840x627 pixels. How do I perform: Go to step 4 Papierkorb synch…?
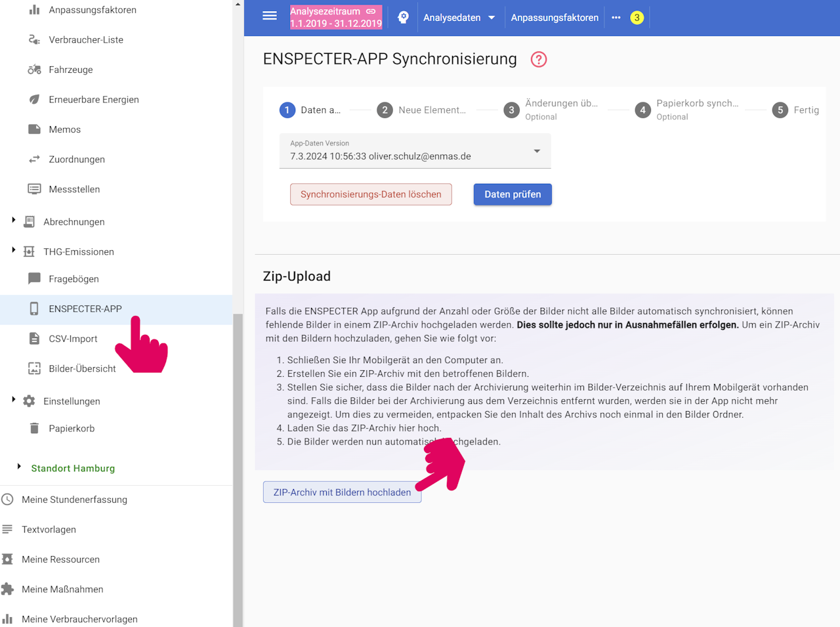687,110
